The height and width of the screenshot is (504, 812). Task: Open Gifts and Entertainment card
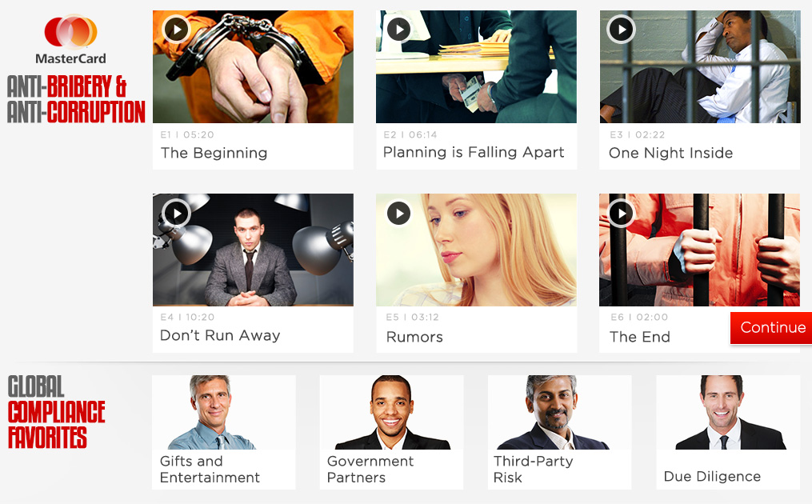[x=224, y=432]
